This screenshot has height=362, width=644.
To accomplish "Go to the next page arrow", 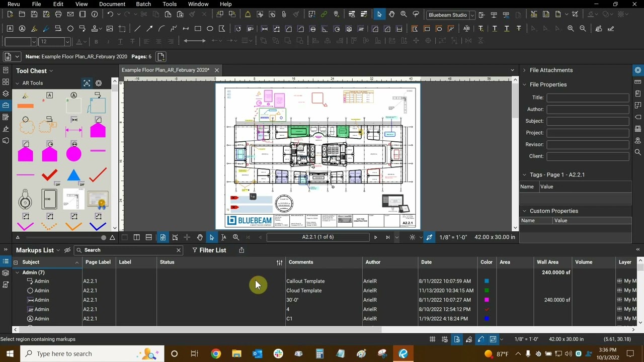I will click(x=375, y=237).
